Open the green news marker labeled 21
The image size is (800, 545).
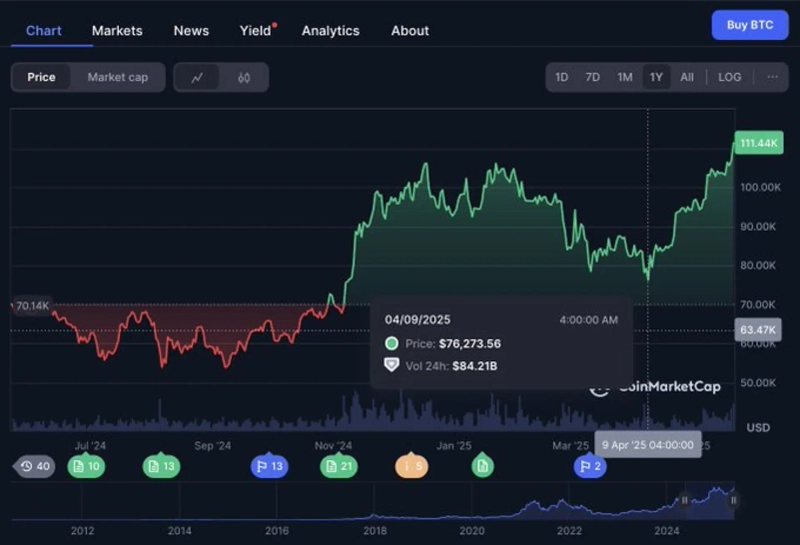pyautogui.click(x=338, y=466)
